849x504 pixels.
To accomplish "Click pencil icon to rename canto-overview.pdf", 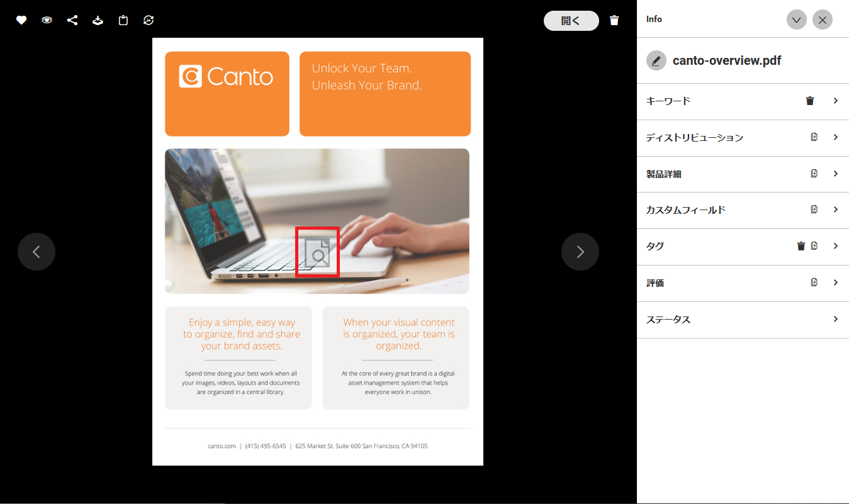I will pyautogui.click(x=656, y=60).
